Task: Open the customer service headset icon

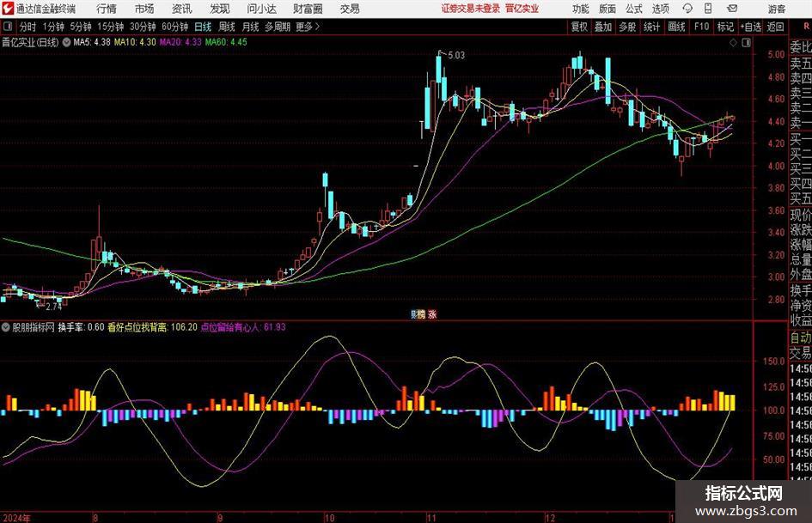Action: (687, 9)
